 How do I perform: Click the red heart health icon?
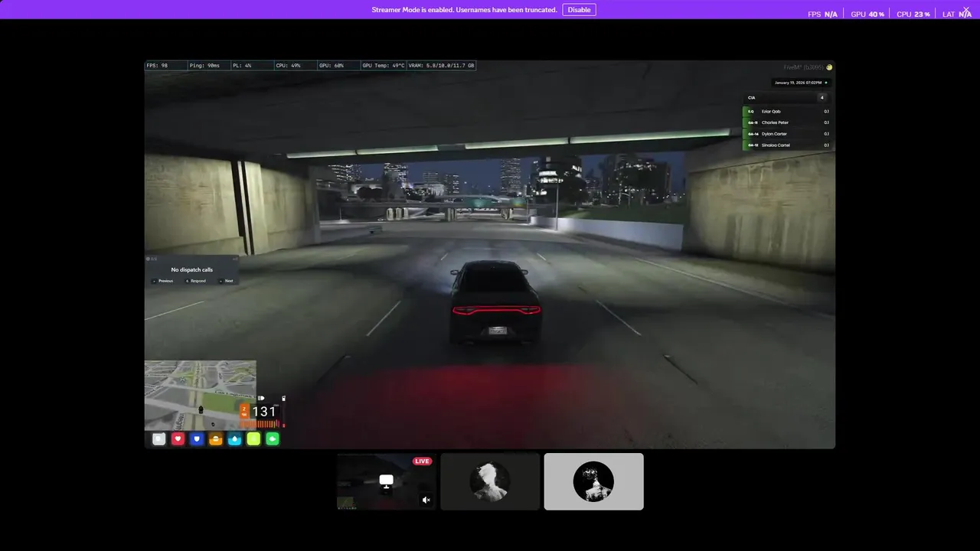tap(178, 439)
